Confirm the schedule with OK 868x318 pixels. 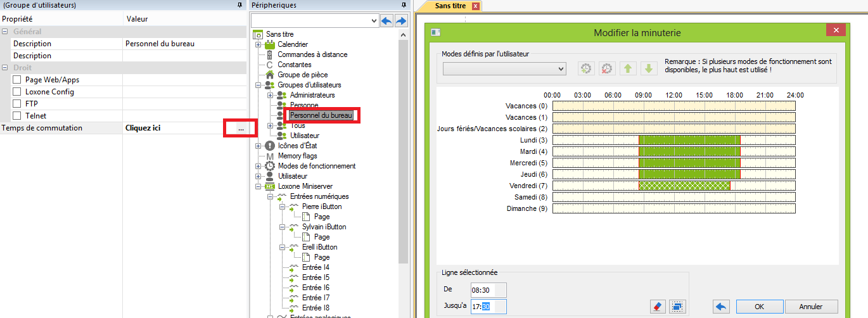coord(759,307)
